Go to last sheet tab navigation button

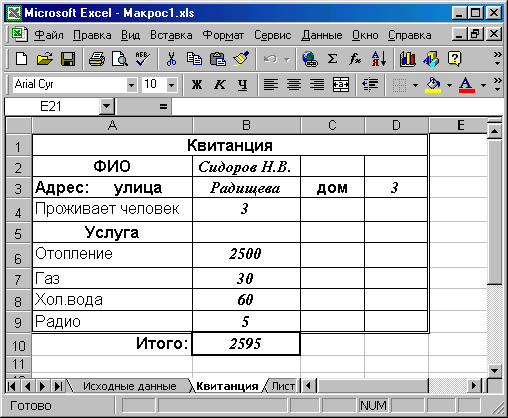click(x=58, y=386)
